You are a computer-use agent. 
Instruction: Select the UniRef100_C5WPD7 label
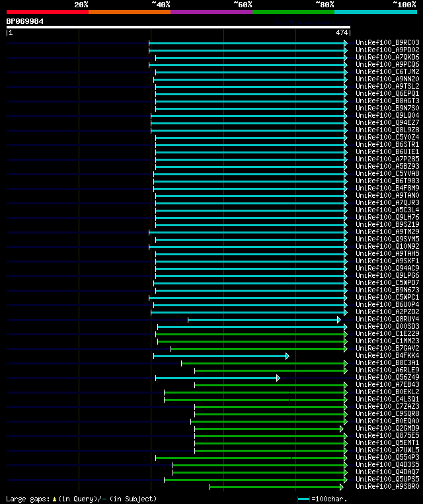coord(387,282)
